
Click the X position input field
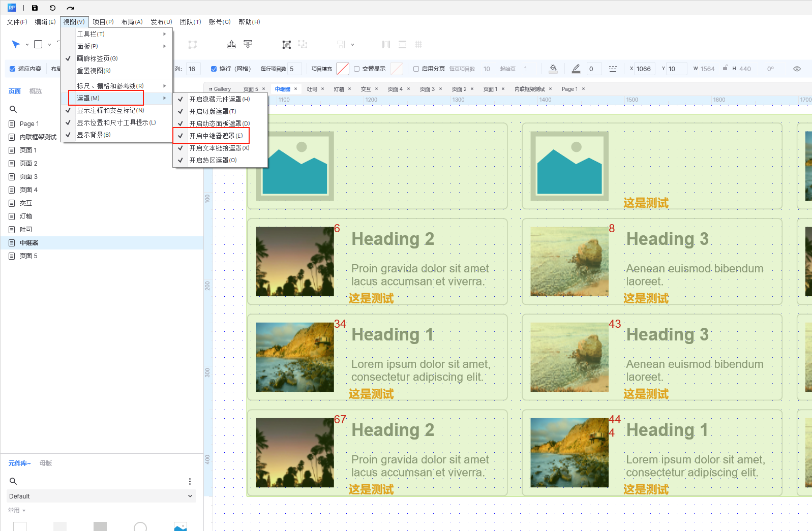646,69
